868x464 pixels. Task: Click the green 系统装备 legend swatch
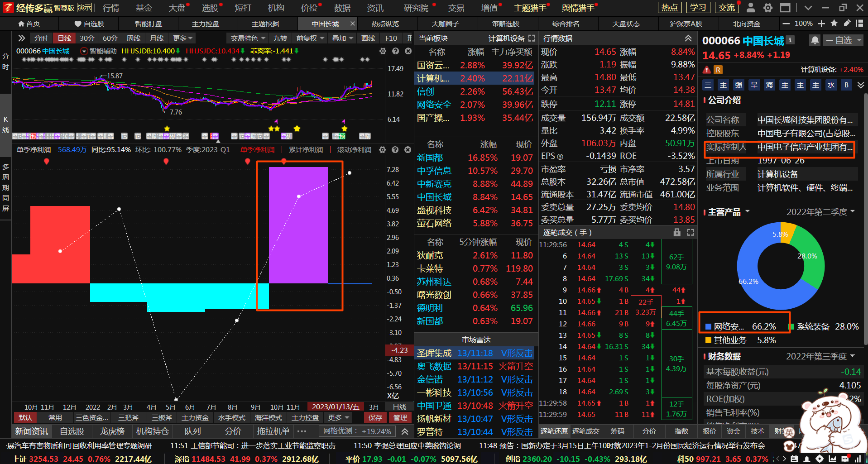coord(791,326)
